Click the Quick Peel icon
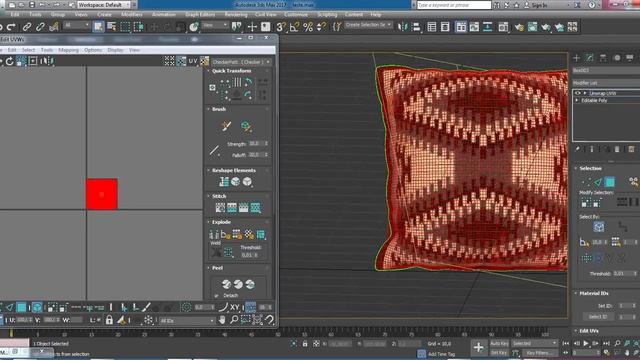Screen dimensions: 640x360 click(226, 284)
